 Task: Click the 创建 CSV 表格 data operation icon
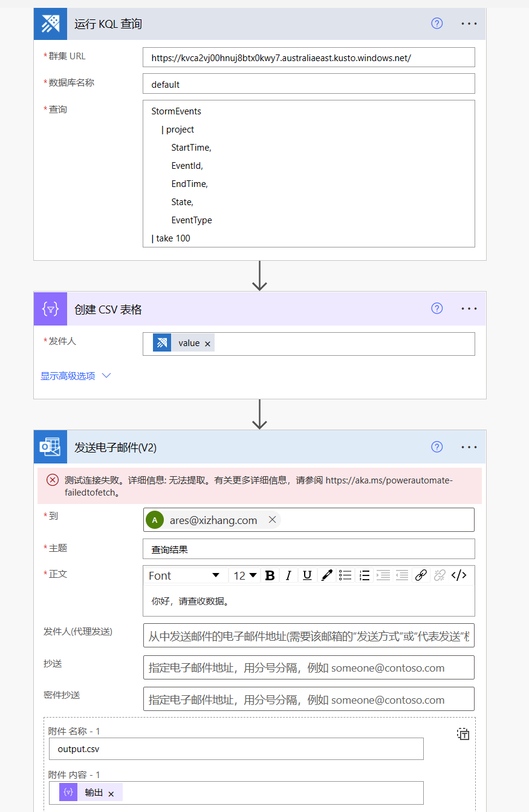point(50,309)
